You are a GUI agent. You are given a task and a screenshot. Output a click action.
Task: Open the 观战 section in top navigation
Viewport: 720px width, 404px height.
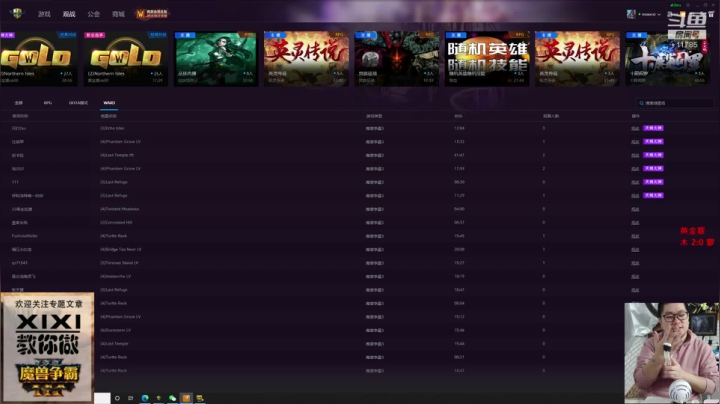coord(69,14)
